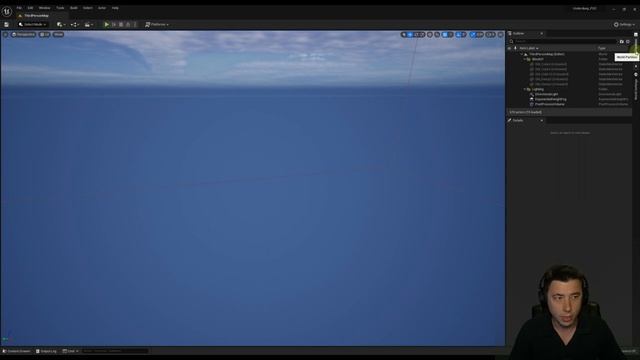The width and height of the screenshot is (640, 360).
Task: Switch to the Outliner tab
Action: click(x=518, y=33)
